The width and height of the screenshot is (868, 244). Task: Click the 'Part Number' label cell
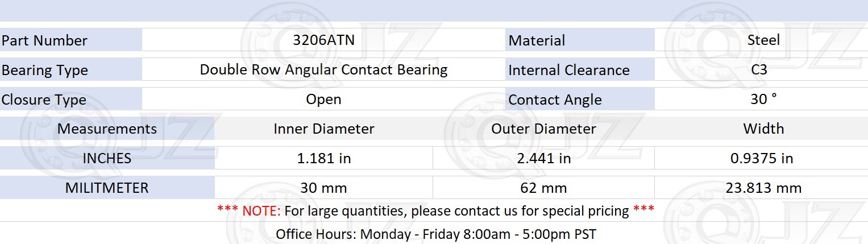point(70,40)
